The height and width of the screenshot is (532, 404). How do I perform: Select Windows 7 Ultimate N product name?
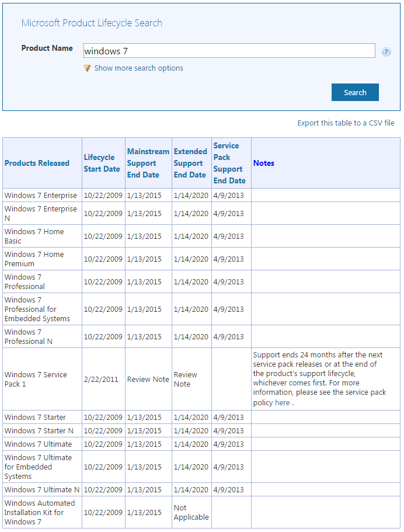pyautogui.click(x=42, y=489)
